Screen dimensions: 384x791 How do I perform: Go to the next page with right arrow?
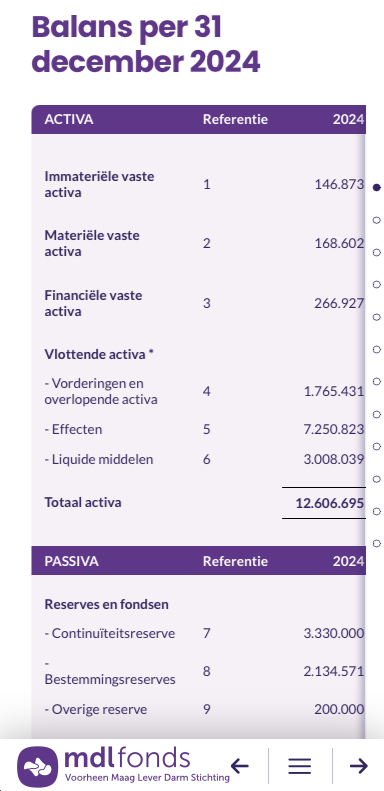359,766
